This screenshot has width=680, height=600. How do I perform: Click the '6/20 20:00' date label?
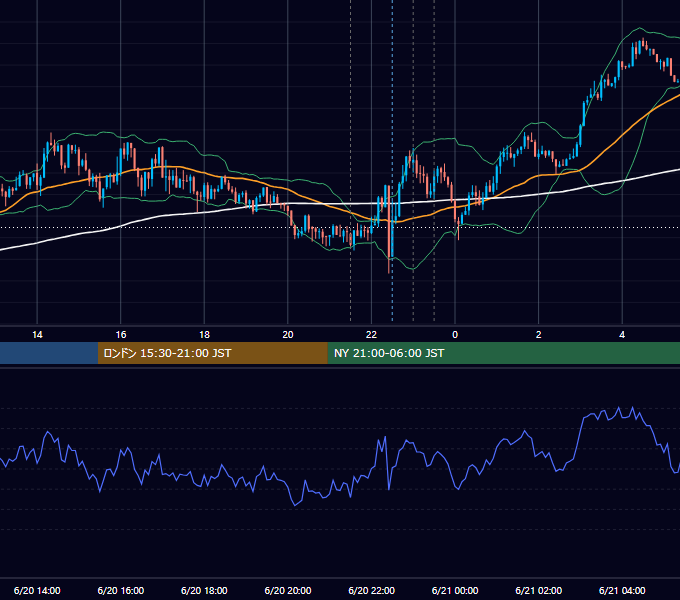pos(288,590)
